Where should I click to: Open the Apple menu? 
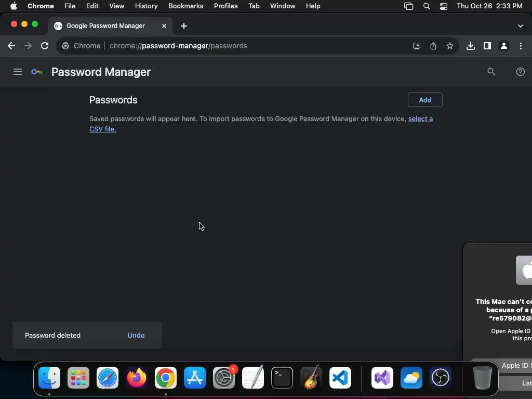[x=14, y=6]
